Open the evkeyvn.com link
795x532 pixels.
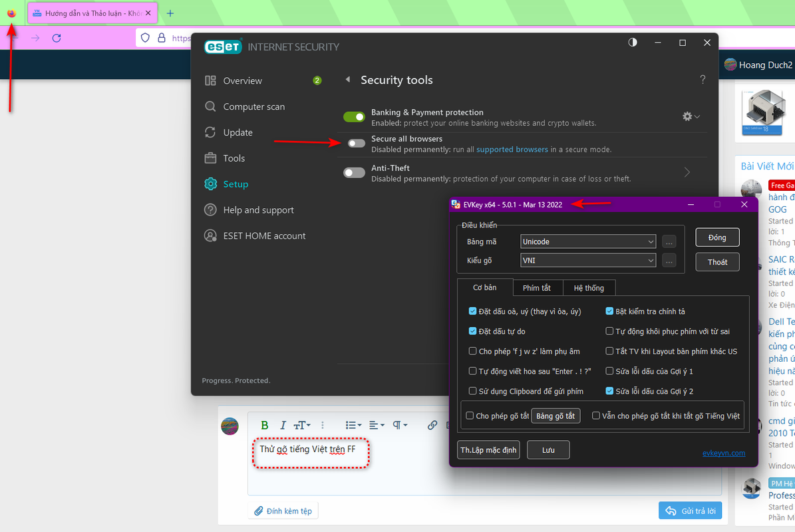click(724, 453)
